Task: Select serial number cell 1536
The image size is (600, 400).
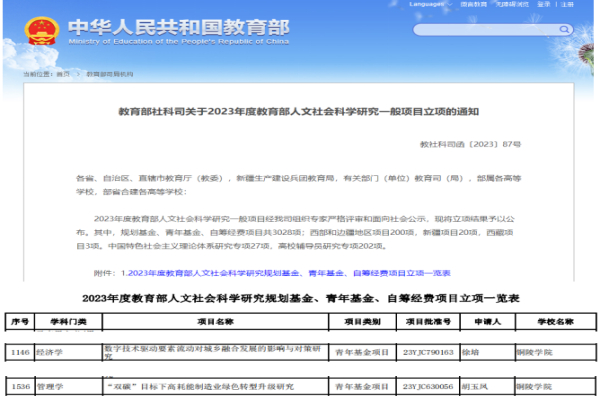Action: pyautogui.click(x=20, y=387)
